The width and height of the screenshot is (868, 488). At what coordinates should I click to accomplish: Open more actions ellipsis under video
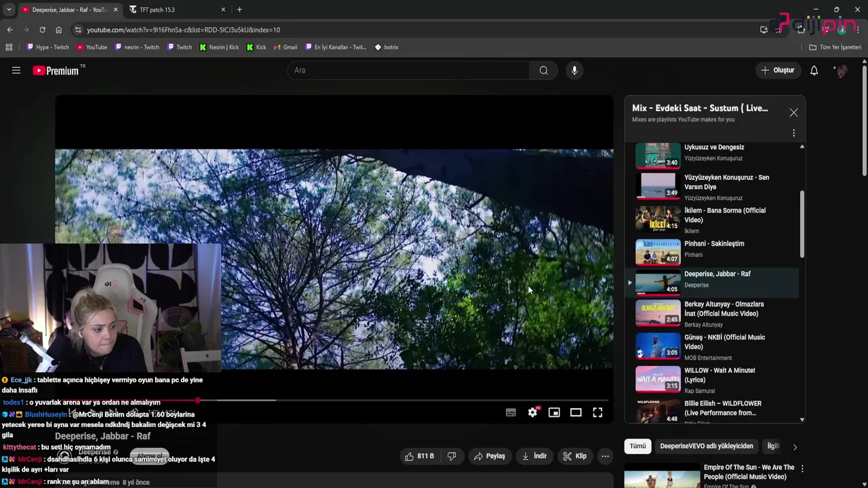(605, 456)
